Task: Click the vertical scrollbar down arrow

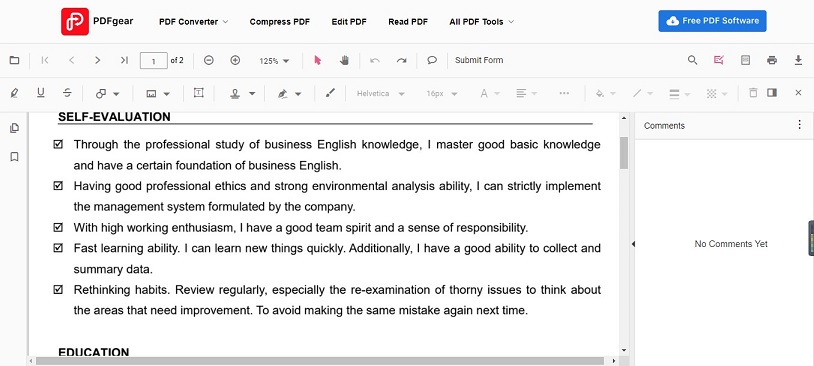Action: tap(624, 351)
